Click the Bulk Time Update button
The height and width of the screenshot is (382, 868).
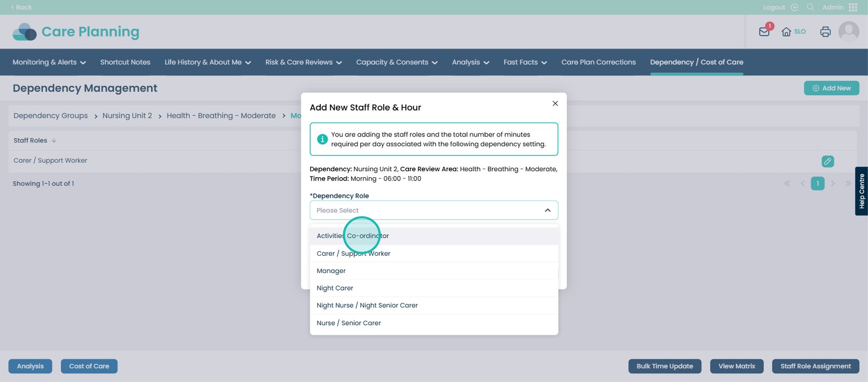point(665,366)
